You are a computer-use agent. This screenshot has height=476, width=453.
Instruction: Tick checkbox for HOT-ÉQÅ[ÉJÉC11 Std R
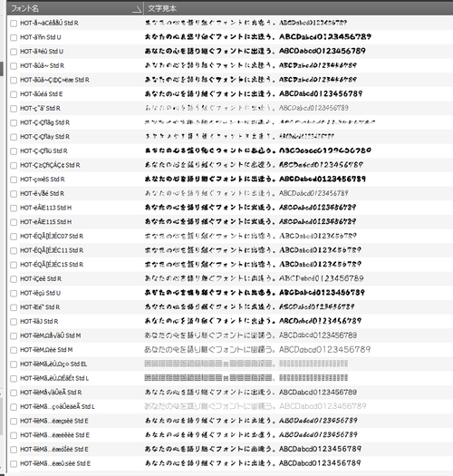[14, 251]
